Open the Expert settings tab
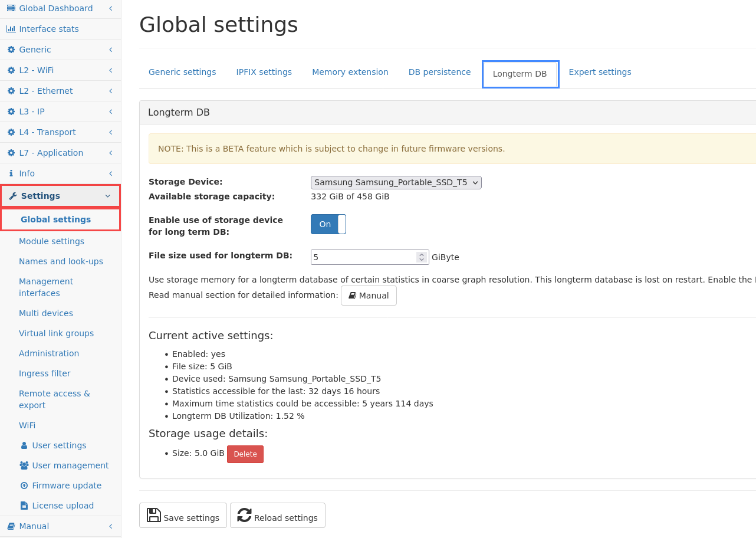This screenshot has width=756, height=538. [600, 72]
